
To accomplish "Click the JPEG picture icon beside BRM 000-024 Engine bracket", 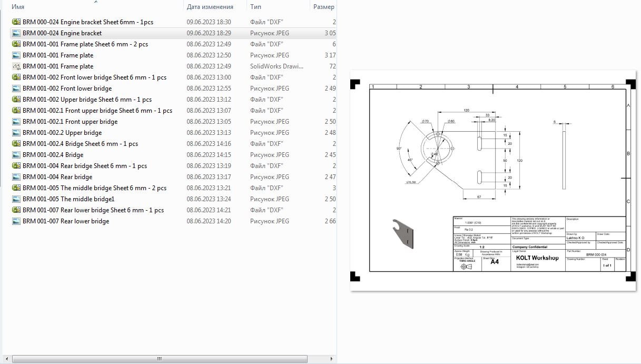I will 15,33.
